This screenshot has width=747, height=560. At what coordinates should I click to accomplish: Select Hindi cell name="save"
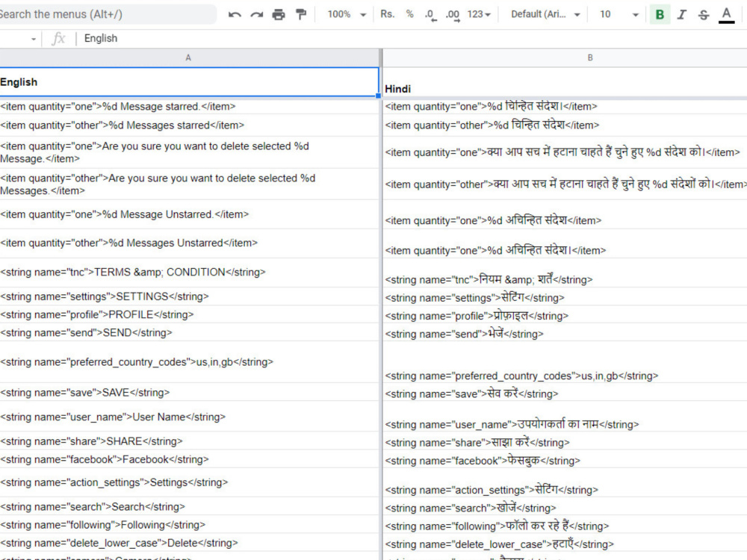[565, 393]
